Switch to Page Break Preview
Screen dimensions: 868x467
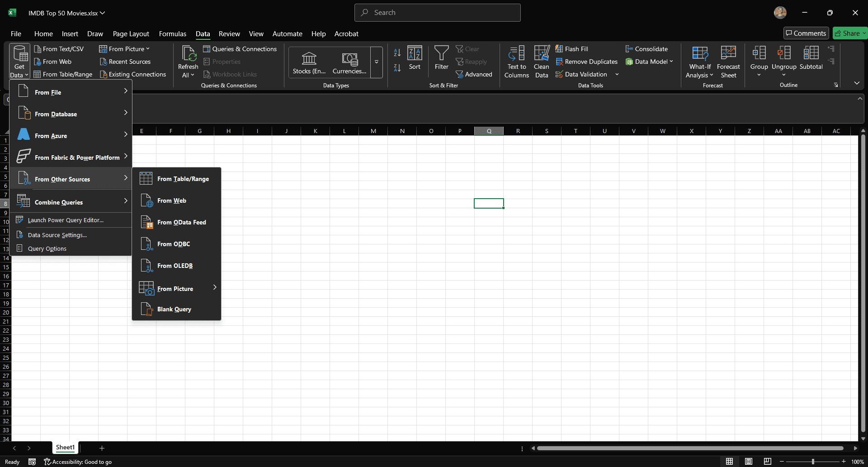[768, 462]
